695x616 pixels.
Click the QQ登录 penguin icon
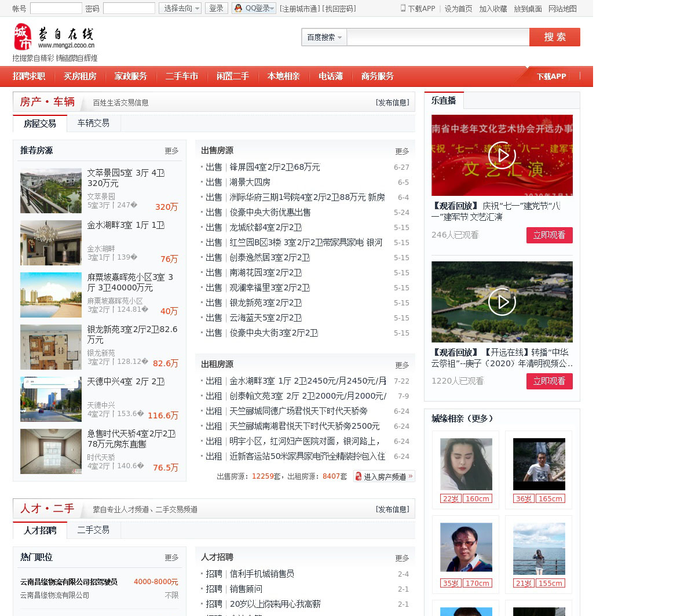pos(238,8)
